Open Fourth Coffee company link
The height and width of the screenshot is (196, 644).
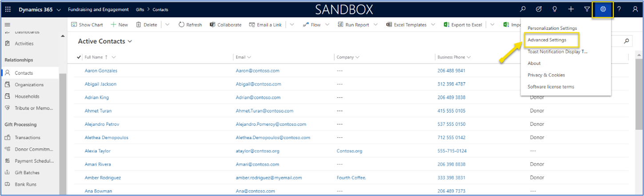click(351, 178)
